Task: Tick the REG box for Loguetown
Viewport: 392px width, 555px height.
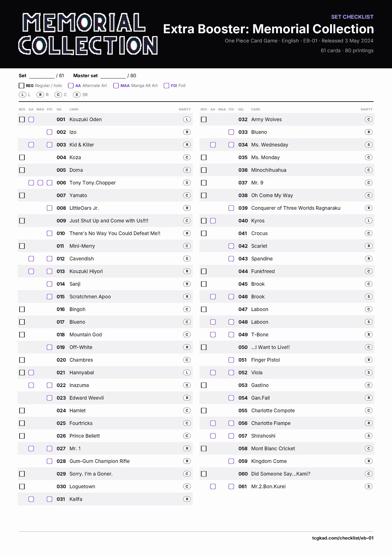Action: [x=22, y=486]
